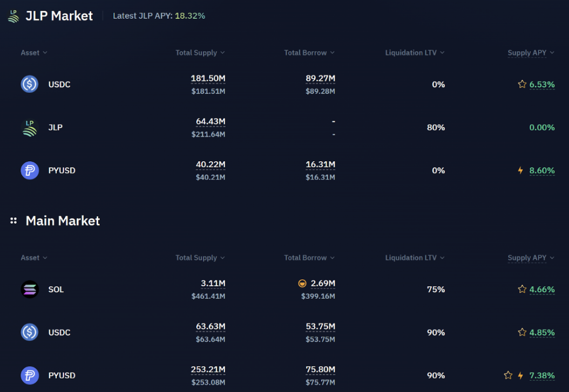Click the JLP token icon in asset list
569x392 pixels.
30,127
